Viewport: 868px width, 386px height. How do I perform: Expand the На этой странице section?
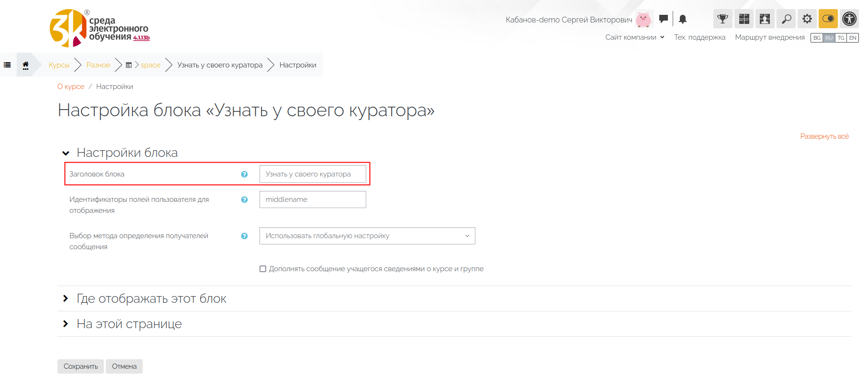(x=129, y=324)
